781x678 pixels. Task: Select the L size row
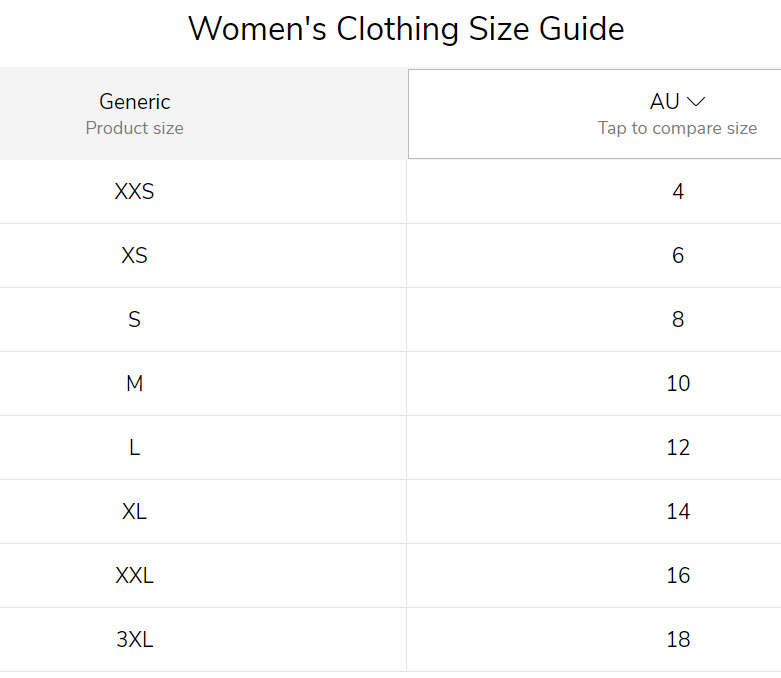(390, 447)
